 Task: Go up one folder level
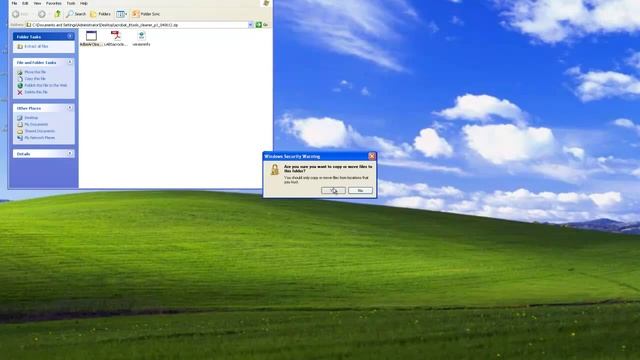pos(58,14)
